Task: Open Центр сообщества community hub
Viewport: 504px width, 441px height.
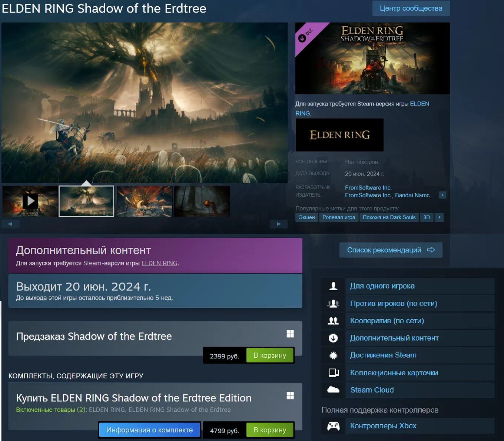Action: 411,8
